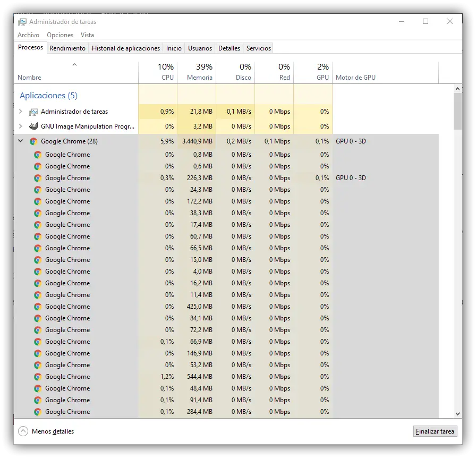Click the 0,1 Mbps network cell

click(x=275, y=141)
